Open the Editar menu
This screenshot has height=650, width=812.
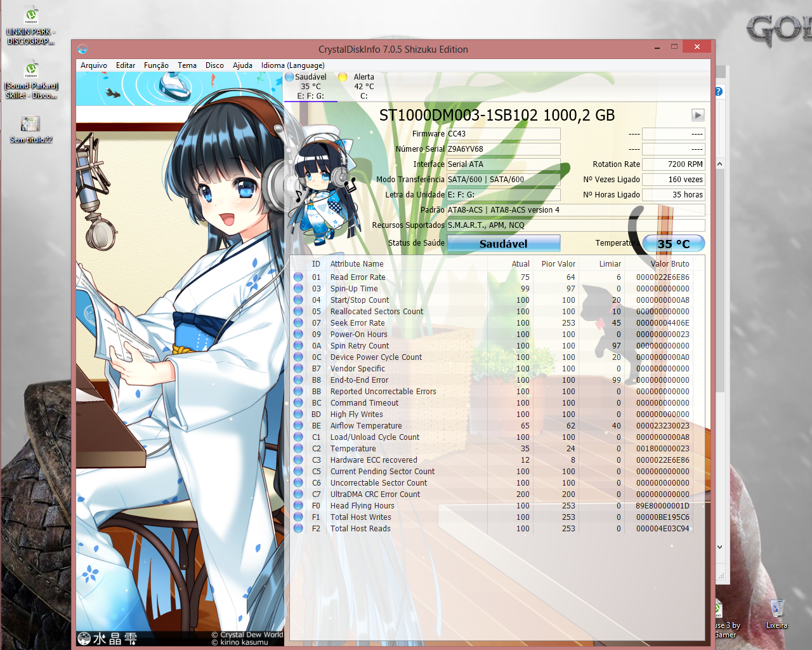(x=126, y=65)
